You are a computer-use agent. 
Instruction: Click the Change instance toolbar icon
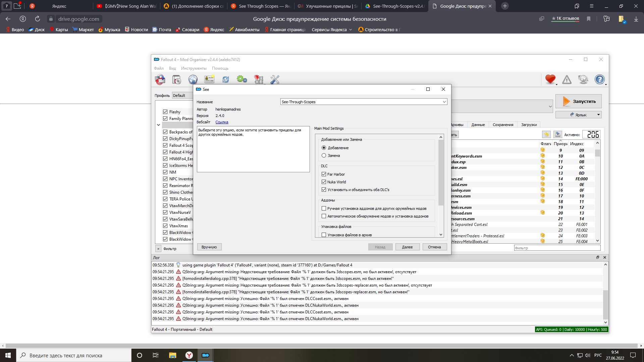[x=160, y=79]
